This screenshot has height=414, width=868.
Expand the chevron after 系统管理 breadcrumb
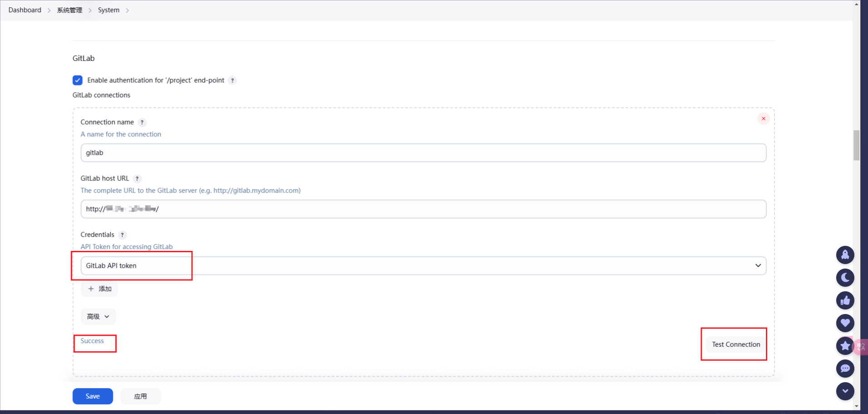coord(90,10)
